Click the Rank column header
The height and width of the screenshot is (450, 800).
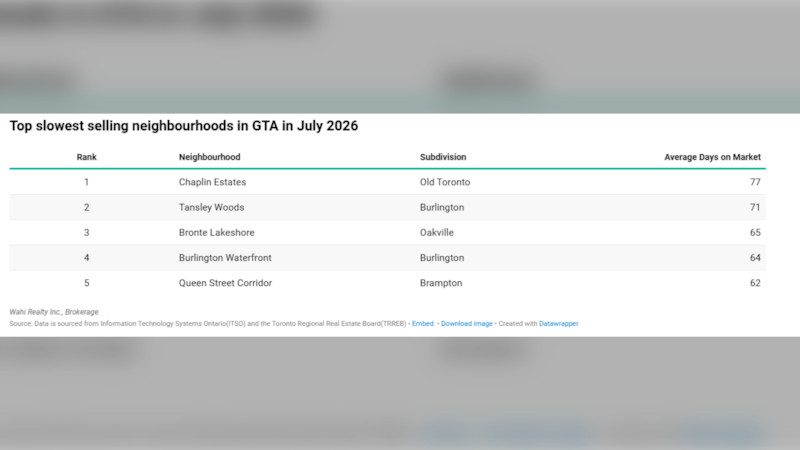pos(87,157)
